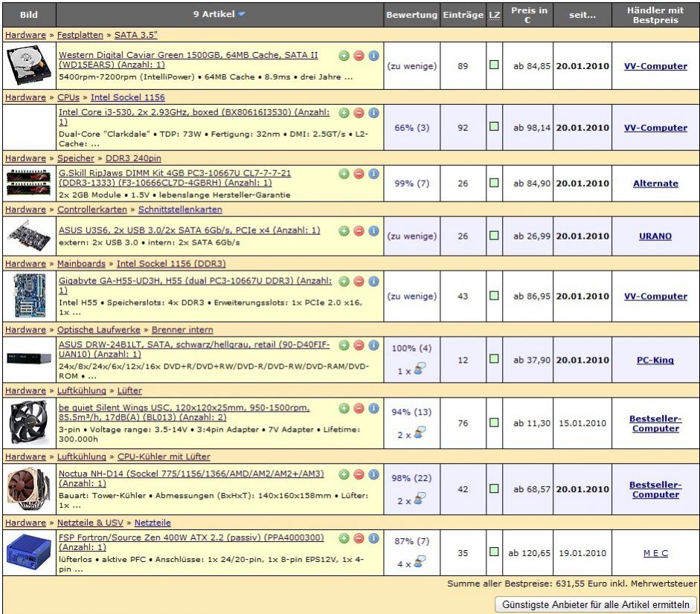Add one more G.Skill RipJaws kit
700x614 pixels.
[x=344, y=174]
